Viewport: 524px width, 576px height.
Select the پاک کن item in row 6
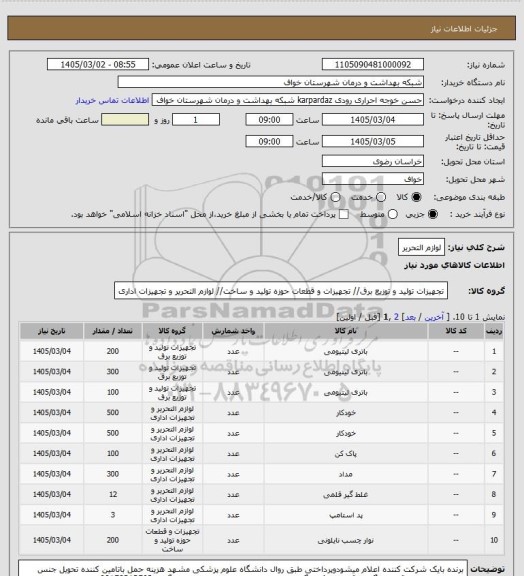click(346, 454)
